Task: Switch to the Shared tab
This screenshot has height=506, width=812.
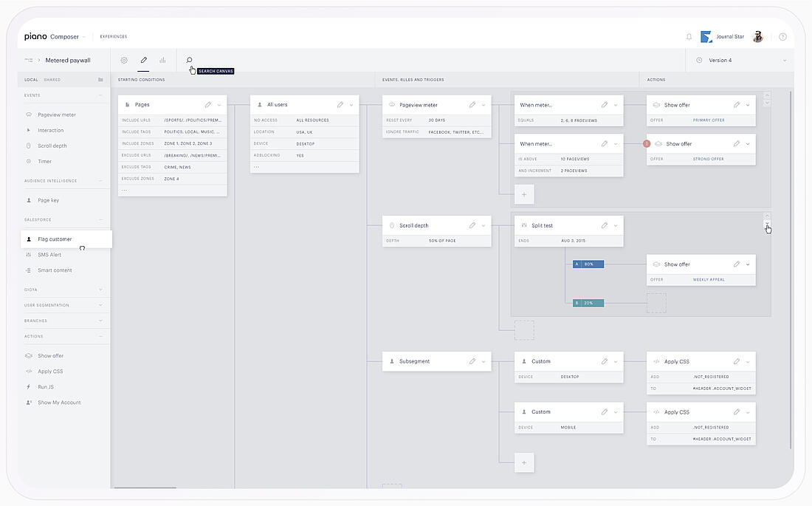Action: point(52,80)
